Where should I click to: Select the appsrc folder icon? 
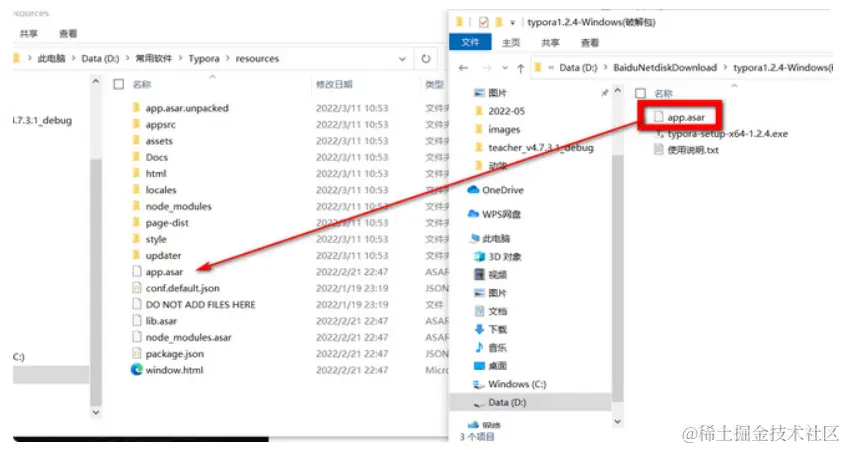(137, 124)
